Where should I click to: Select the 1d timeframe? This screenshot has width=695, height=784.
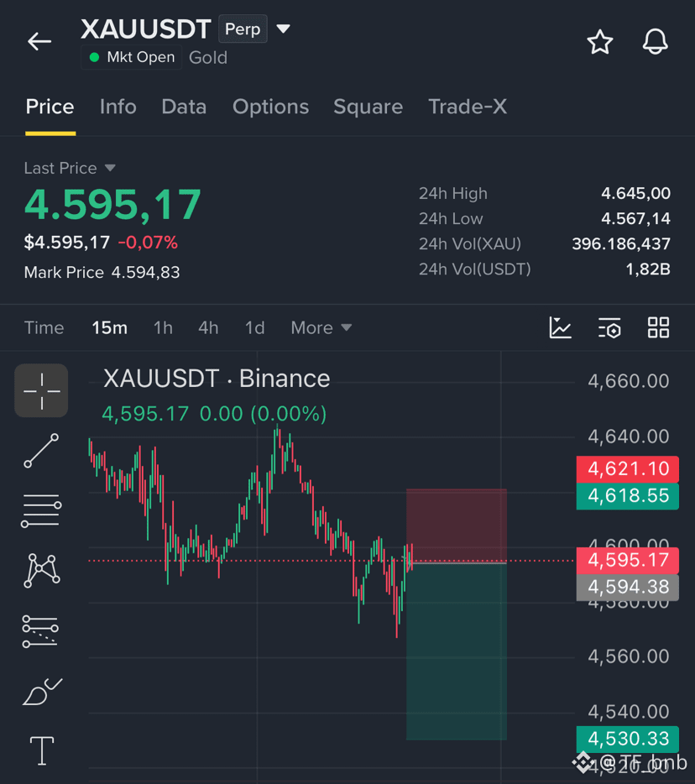(x=254, y=328)
